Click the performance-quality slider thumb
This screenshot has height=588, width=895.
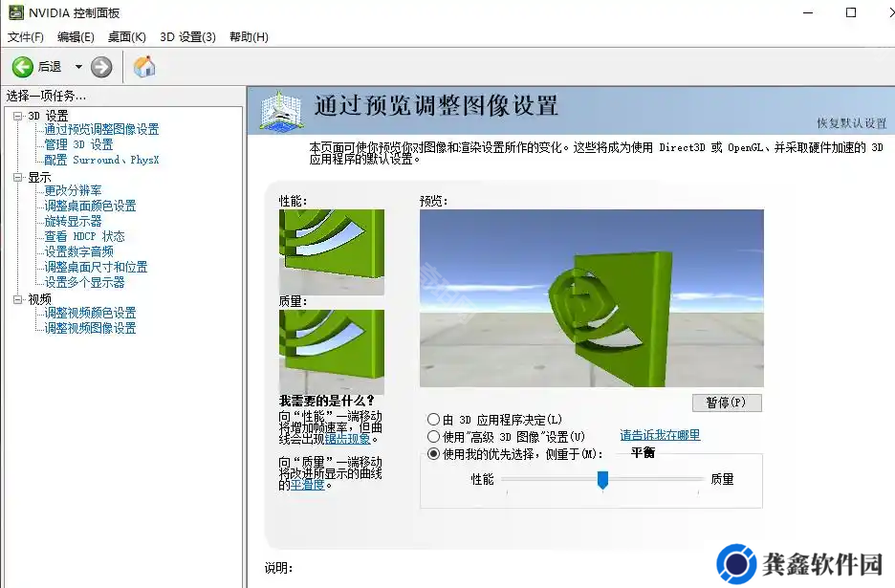pyautogui.click(x=602, y=480)
